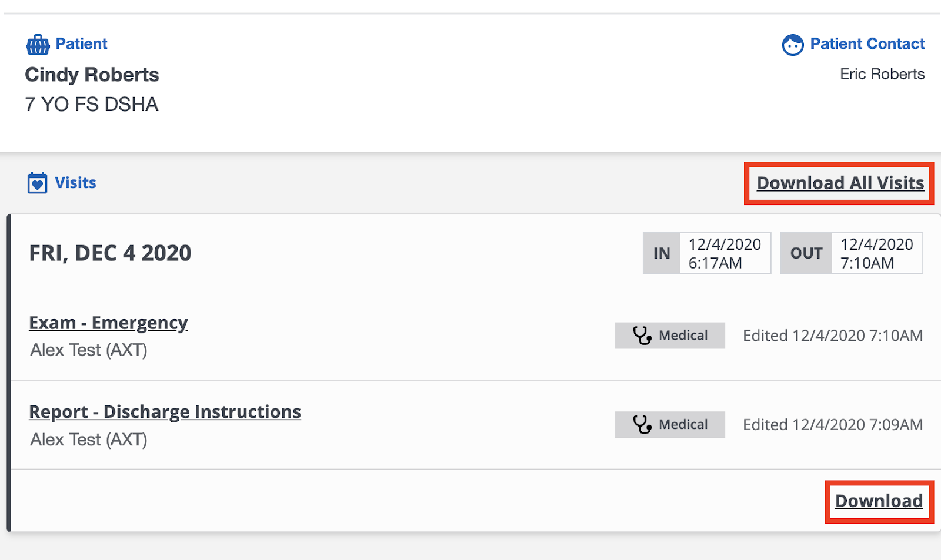Click stethoscope icon on Exam - Emergency row

[642, 336]
